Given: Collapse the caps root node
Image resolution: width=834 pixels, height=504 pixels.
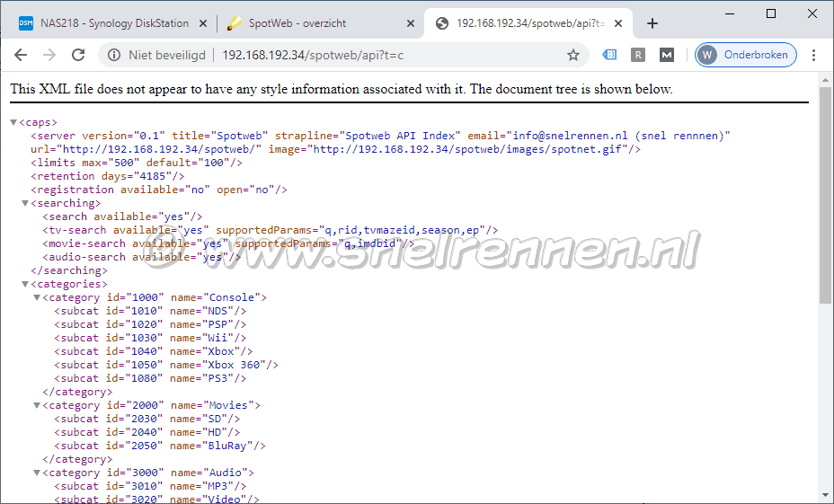Looking at the screenshot, I should (x=13, y=122).
